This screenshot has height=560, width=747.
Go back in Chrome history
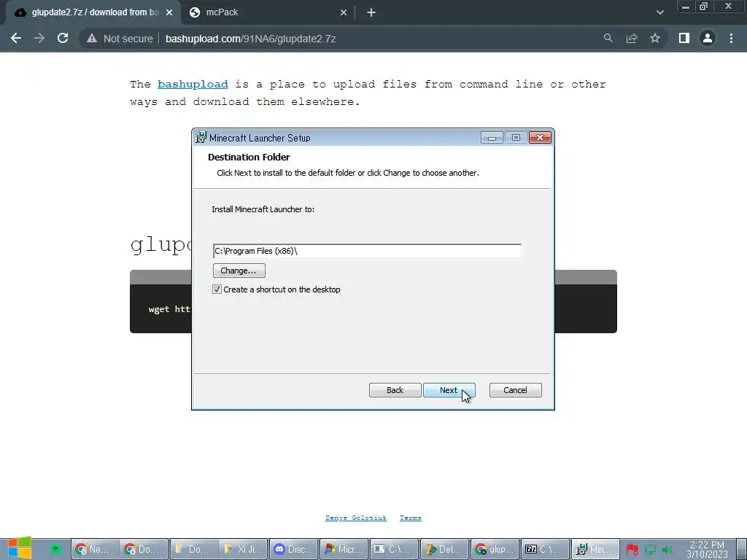16,39
